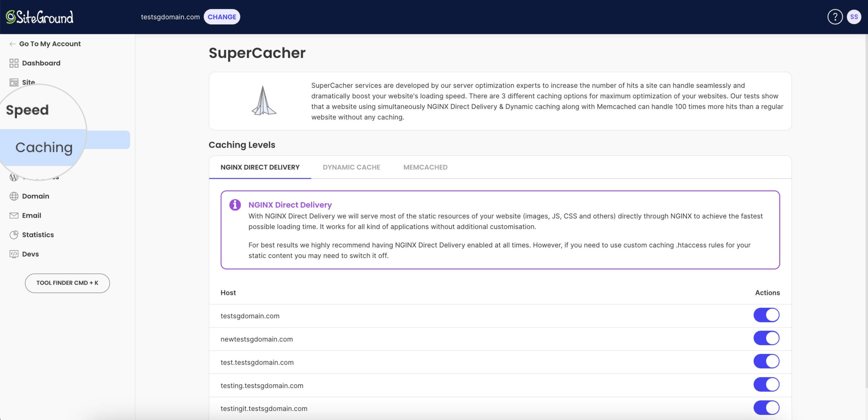
Task: Switch to the Dynamic Cache tab
Action: 351,167
